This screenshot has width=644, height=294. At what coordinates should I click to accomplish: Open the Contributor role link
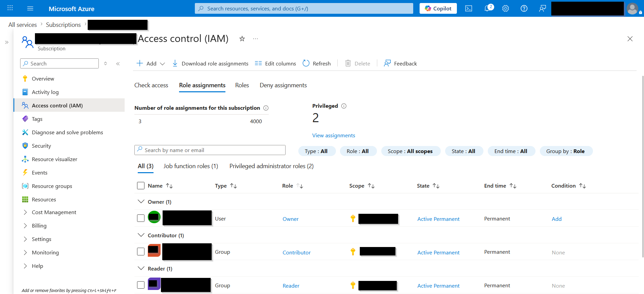point(297,252)
